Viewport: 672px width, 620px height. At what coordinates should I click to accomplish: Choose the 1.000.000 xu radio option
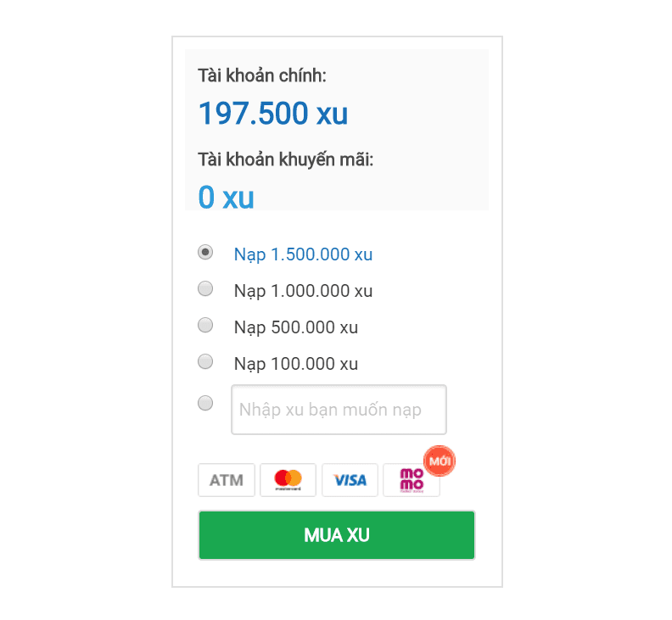205,288
